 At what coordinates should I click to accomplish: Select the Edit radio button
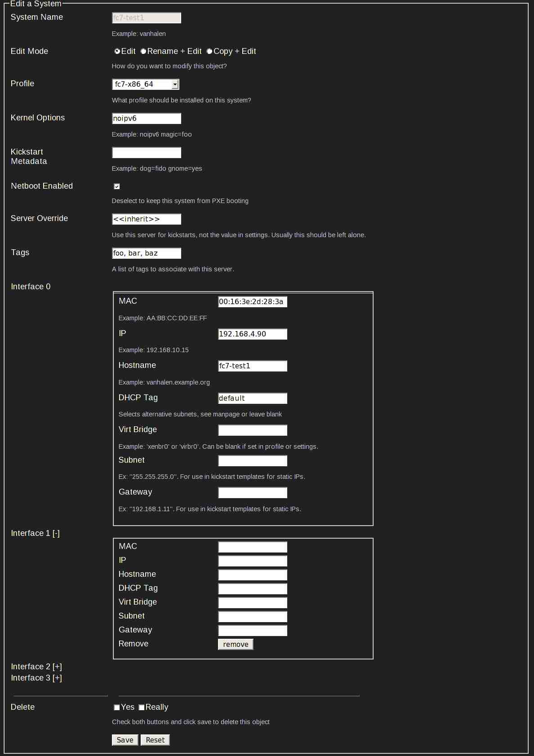tap(117, 51)
